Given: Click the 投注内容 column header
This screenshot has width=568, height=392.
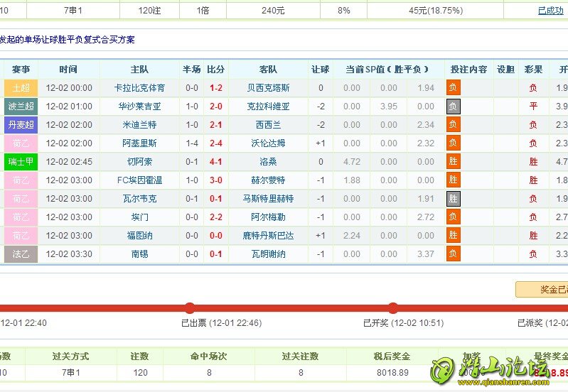Looking at the screenshot, I should coord(468,70).
